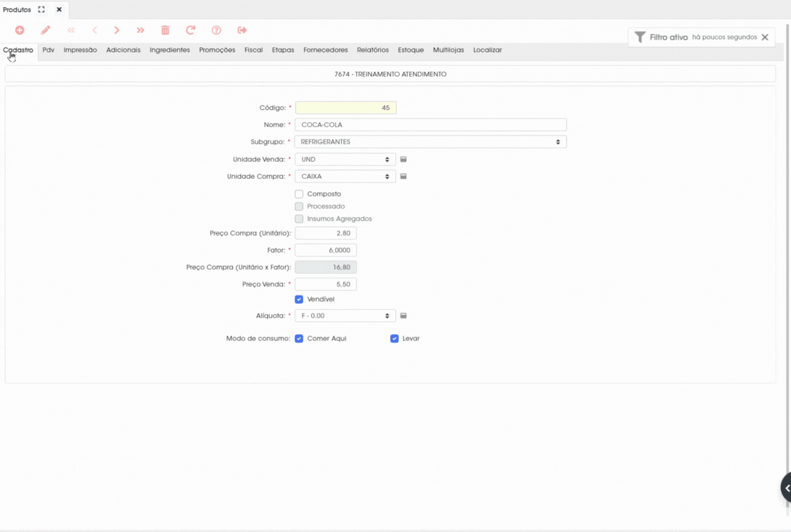This screenshot has width=791, height=532.
Task: Open the Unidade Compra dropdown
Action: 345,176
